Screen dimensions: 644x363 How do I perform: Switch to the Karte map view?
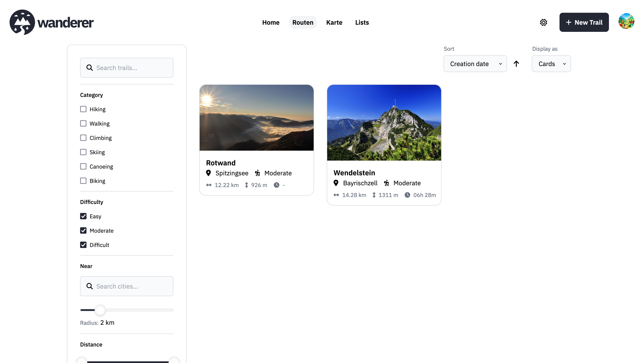(x=334, y=22)
